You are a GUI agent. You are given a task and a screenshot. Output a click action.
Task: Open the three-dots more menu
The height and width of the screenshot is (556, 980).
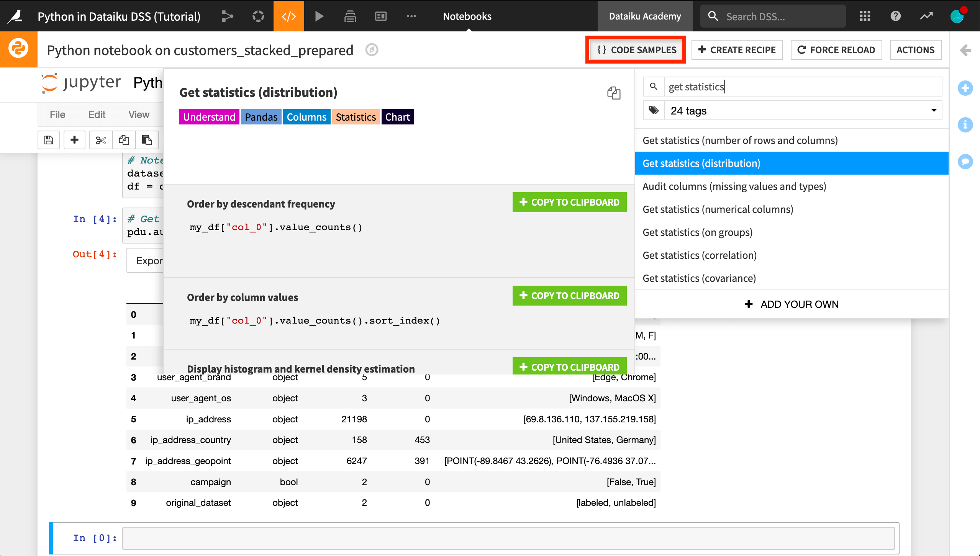[x=411, y=16]
